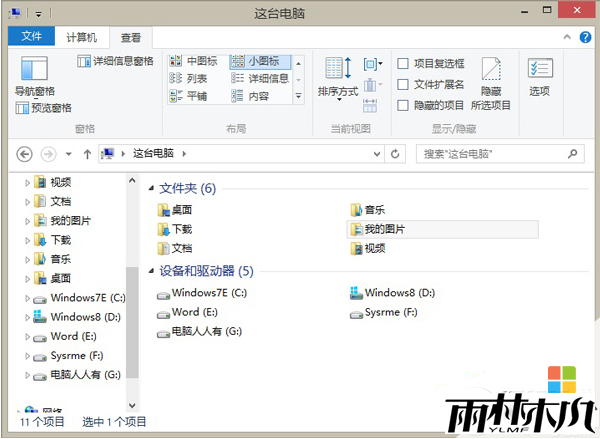Enable Hidden items (隐藏的项目) checkbox
The height and width of the screenshot is (439, 600).
(431, 105)
